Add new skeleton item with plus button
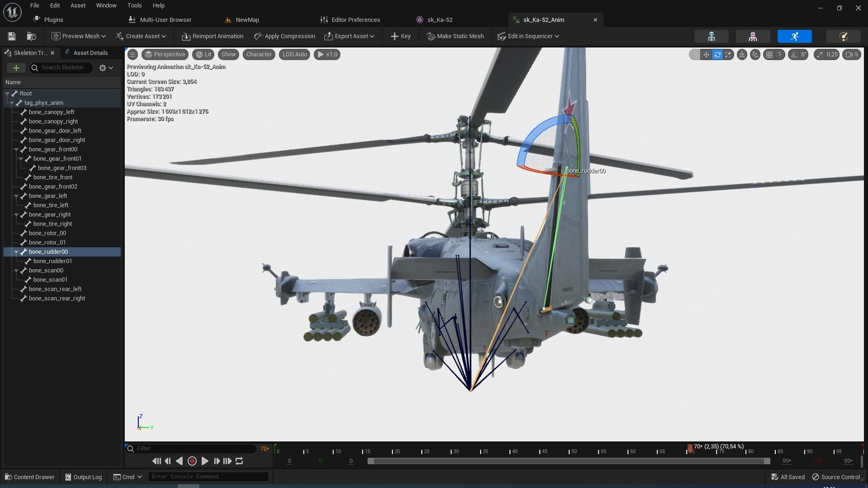 click(16, 68)
